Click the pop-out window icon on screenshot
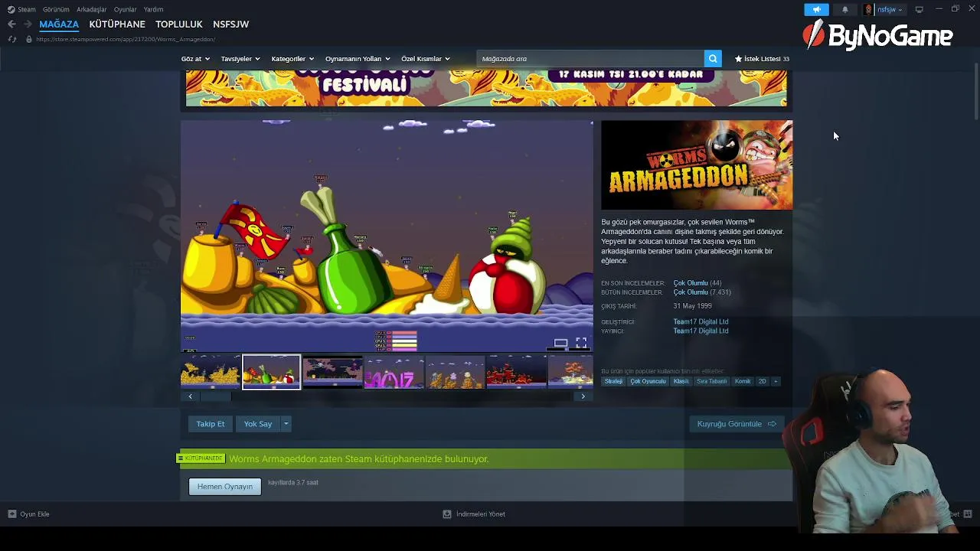The image size is (980, 551). click(560, 343)
